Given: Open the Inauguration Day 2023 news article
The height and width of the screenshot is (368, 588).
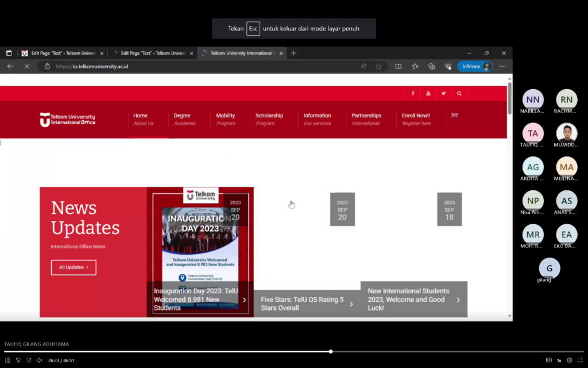Looking at the screenshot, I should point(196,299).
